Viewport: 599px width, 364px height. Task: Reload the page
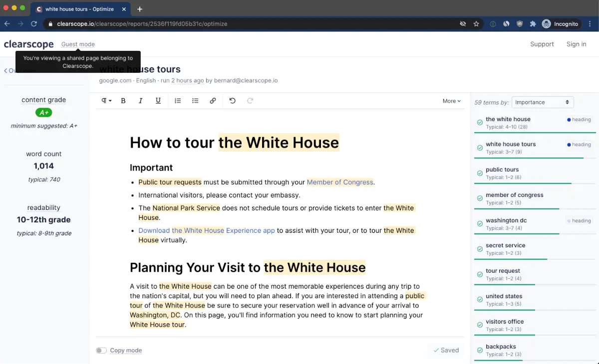coord(34,23)
